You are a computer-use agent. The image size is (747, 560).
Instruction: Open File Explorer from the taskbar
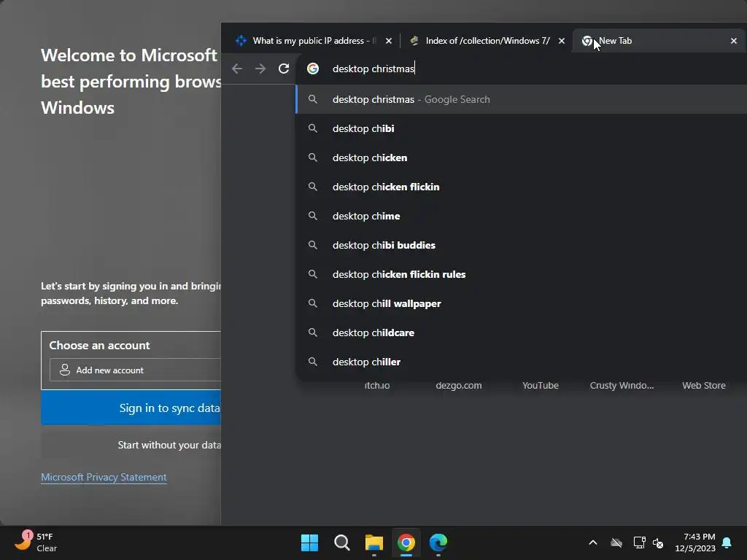click(x=374, y=542)
